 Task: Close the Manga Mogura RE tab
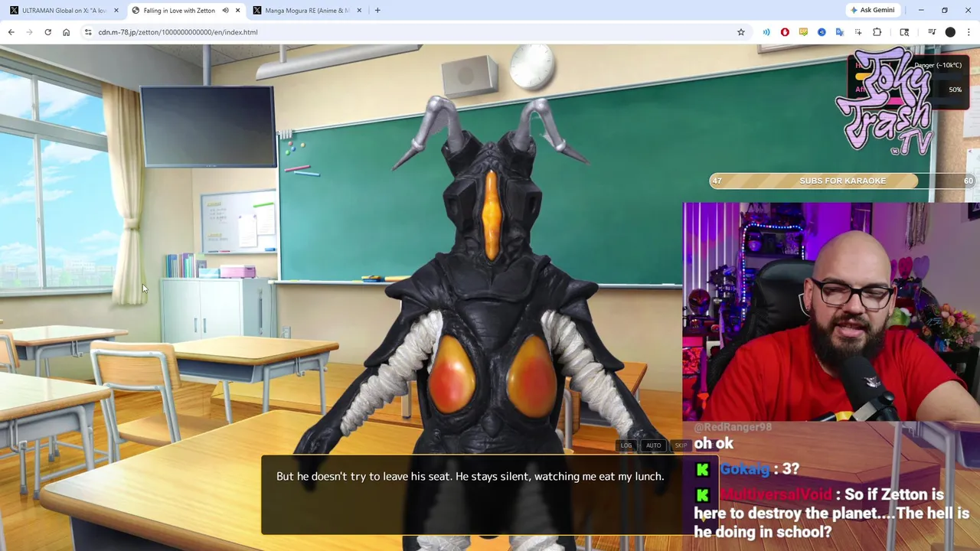[359, 11]
